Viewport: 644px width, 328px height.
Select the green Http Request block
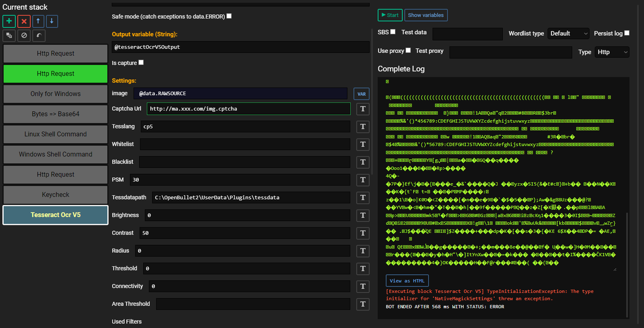[x=55, y=73]
